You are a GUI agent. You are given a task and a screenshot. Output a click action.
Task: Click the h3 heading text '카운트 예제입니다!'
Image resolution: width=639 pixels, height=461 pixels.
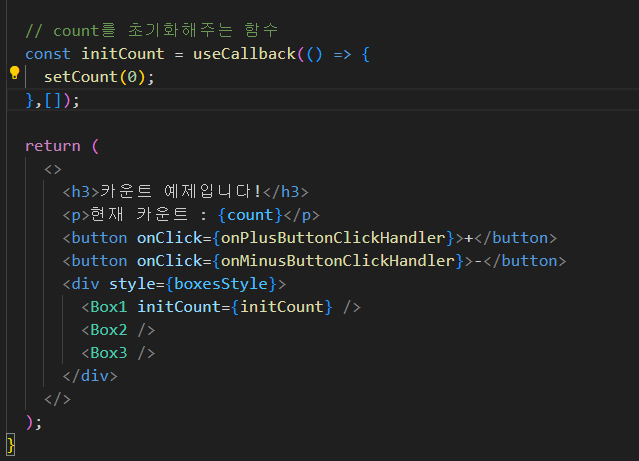[x=180, y=192]
